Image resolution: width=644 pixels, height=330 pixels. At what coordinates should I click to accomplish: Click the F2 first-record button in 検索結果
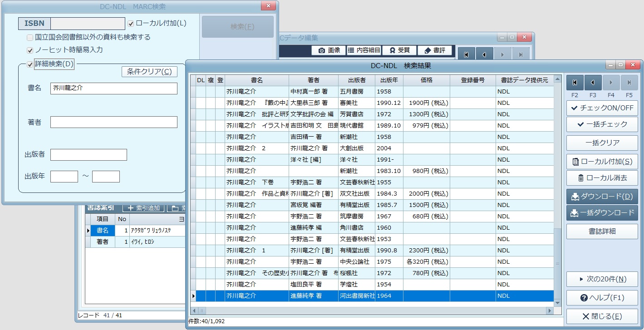tap(575, 83)
